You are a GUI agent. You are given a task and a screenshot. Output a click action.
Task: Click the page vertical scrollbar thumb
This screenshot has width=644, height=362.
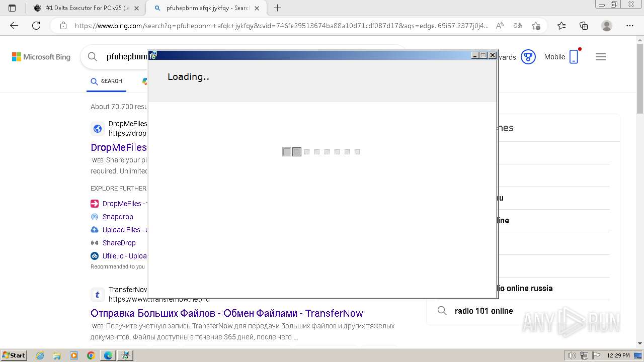pyautogui.click(x=640, y=78)
